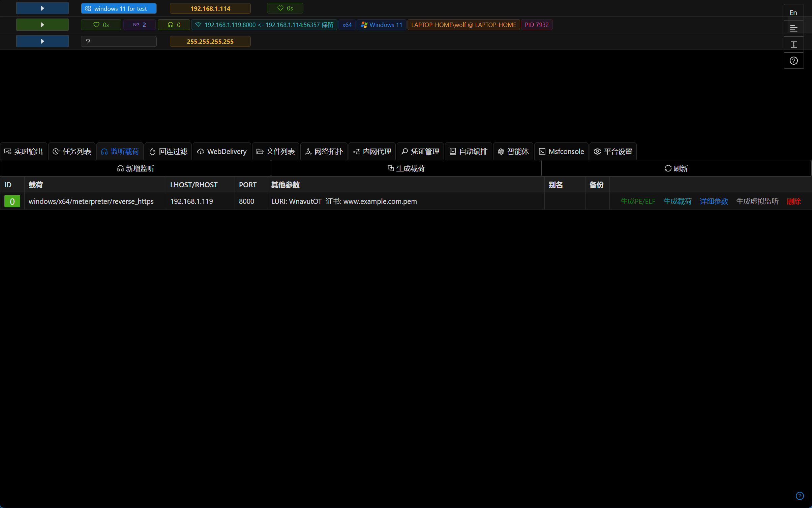Click the align-left menu icon in right sidebar

793,28
